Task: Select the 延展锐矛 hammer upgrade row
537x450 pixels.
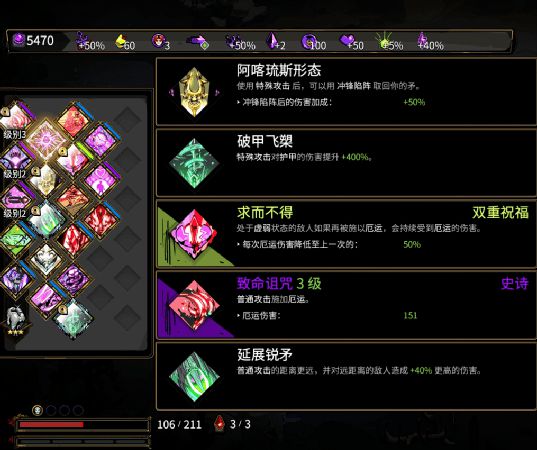Action: tap(346, 376)
